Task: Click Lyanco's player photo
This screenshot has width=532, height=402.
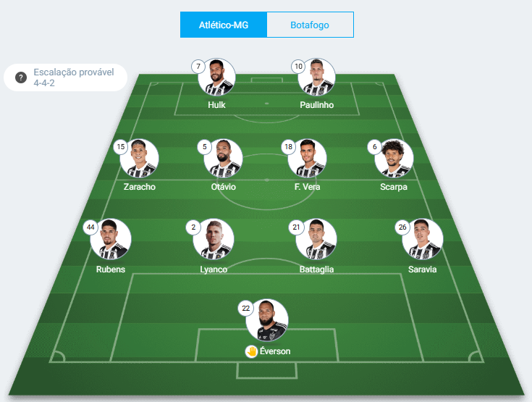Action: (214, 239)
